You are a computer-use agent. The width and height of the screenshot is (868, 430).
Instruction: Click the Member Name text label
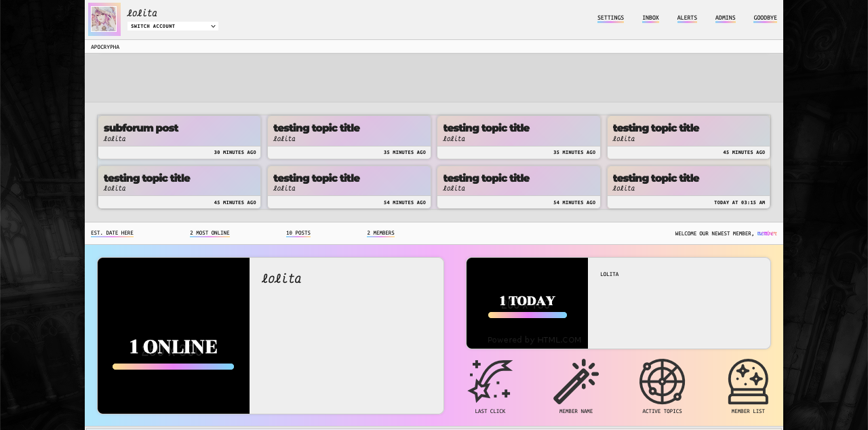(x=576, y=412)
